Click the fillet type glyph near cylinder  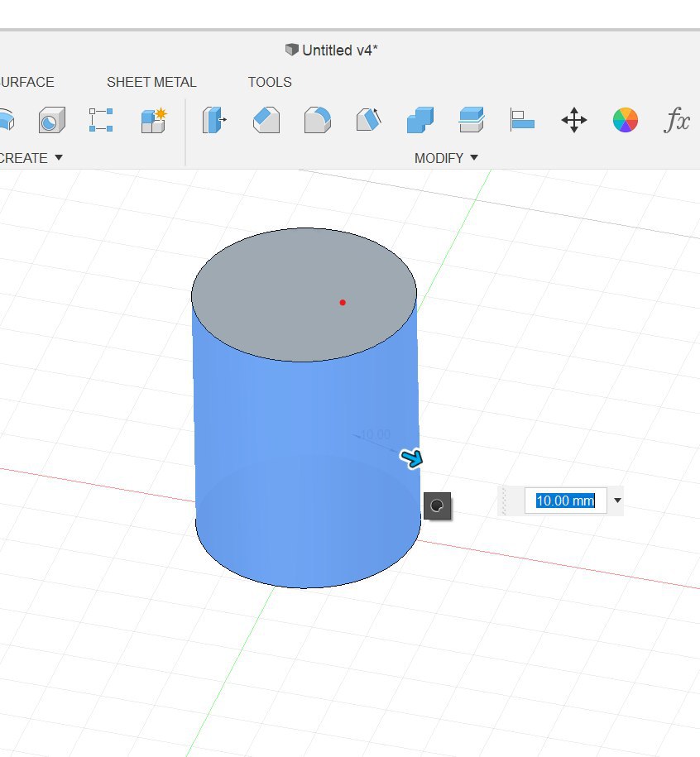[438, 506]
